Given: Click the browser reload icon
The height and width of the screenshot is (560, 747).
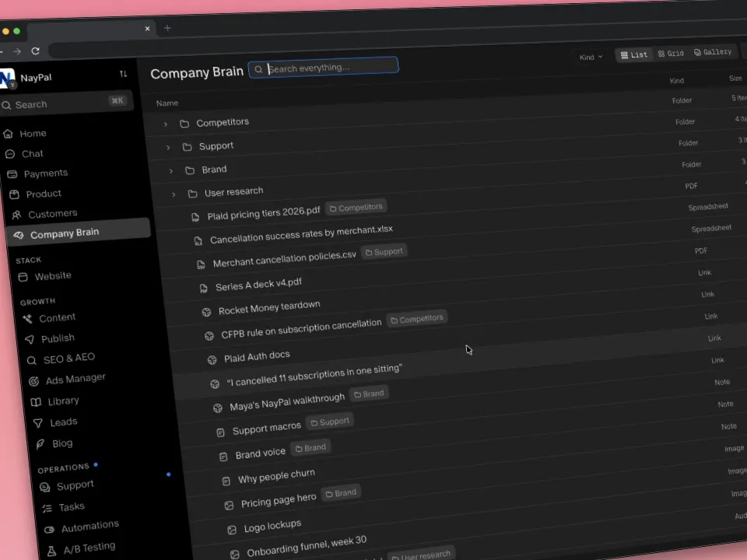Looking at the screenshot, I should (35, 51).
